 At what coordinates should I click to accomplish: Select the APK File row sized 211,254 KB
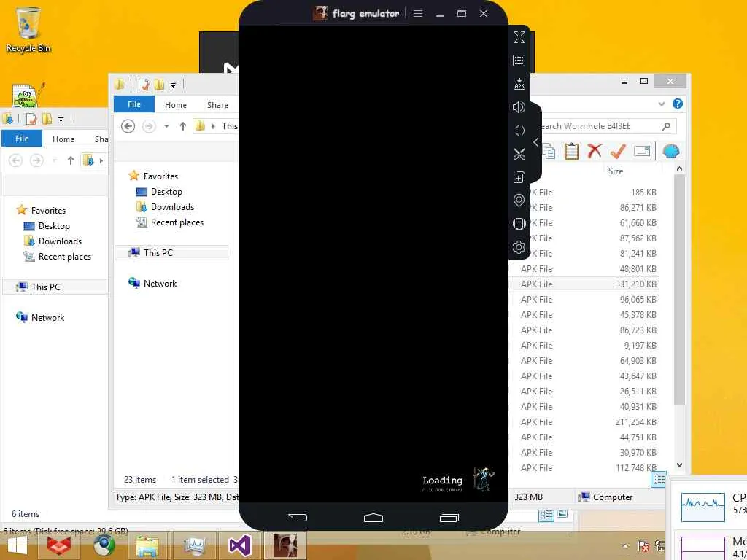pos(584,422)
